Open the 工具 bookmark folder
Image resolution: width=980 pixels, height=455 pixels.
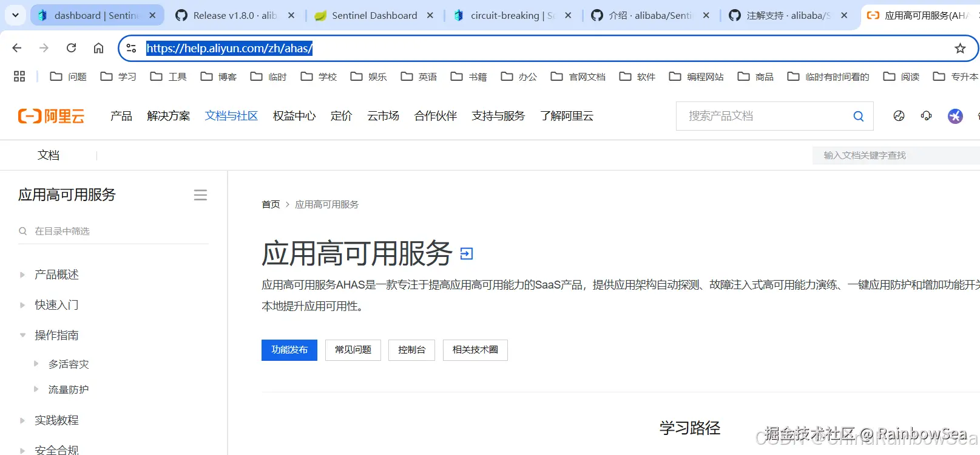(x=169, y=77)
